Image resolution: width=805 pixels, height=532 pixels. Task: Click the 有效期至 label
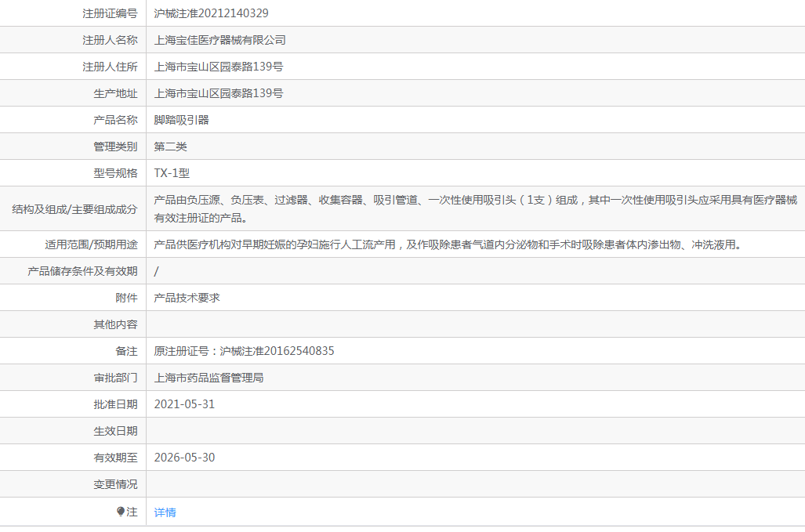click(115, 458)
